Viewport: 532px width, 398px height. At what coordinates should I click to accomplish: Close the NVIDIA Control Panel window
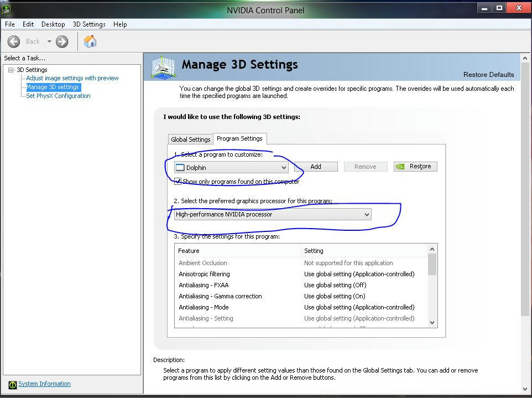click(519, 8)
